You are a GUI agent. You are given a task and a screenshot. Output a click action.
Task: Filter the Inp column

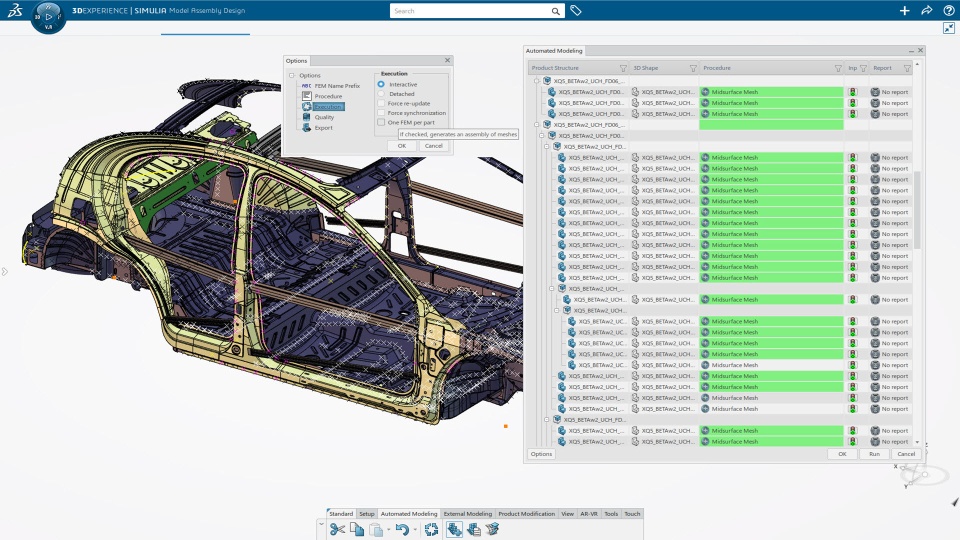[x=863, y=68]
